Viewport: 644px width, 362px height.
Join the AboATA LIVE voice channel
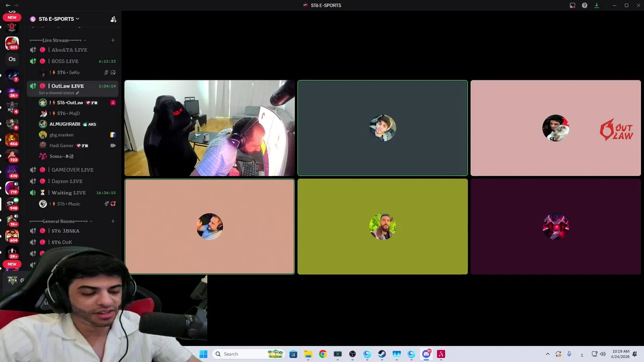[72, 50]
